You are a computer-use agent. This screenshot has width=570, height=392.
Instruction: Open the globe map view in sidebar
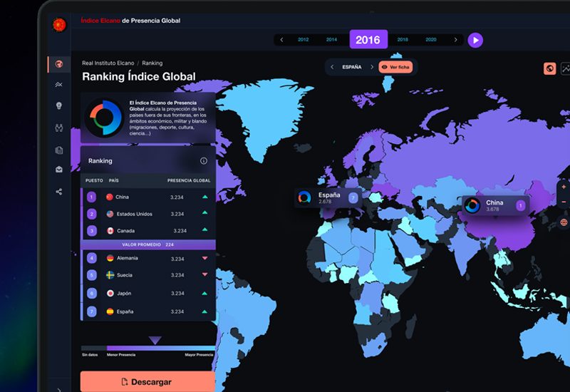[x=58, y=64]
